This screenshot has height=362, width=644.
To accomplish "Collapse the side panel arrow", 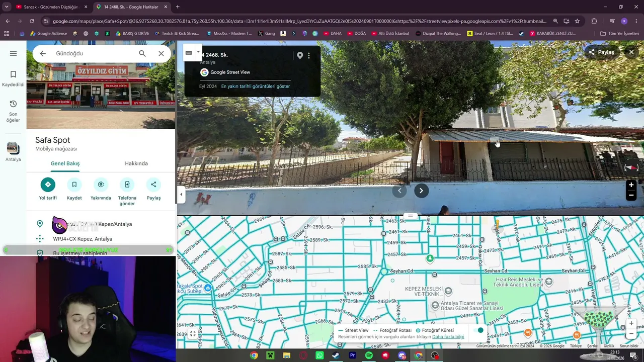I will [x=181, y=195].
